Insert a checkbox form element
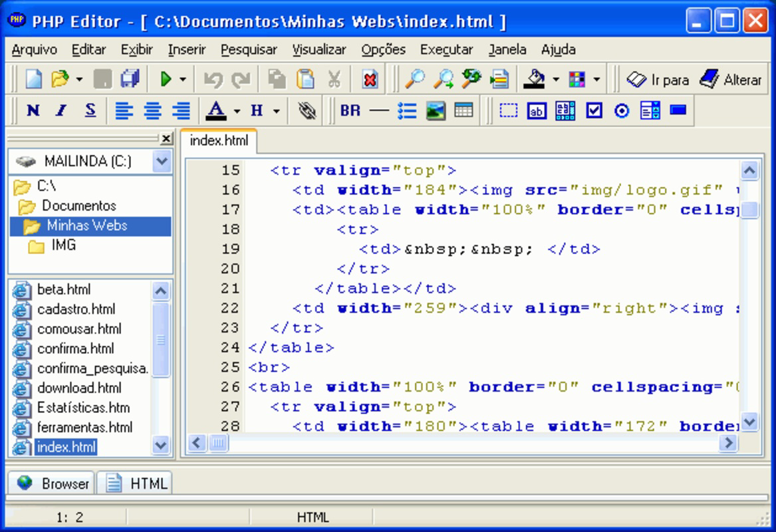The image size is (776, 532). pos(594,111)
